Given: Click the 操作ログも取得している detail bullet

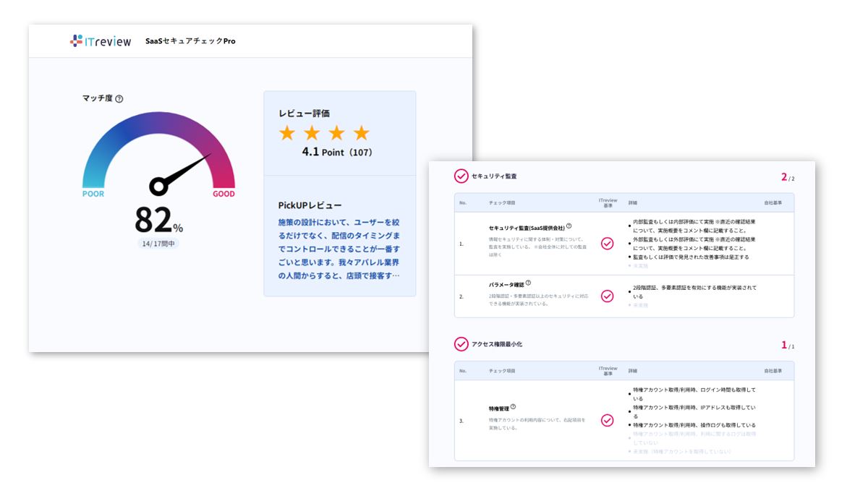Looking at the screenshot, I should tap(692, 425).
